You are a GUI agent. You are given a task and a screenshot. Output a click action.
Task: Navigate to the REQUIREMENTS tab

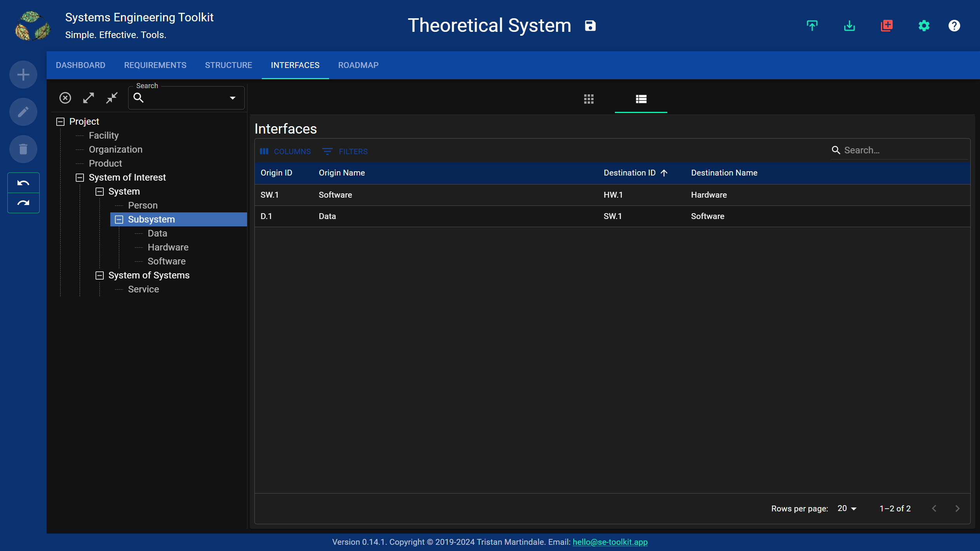[x=155, y=65]
